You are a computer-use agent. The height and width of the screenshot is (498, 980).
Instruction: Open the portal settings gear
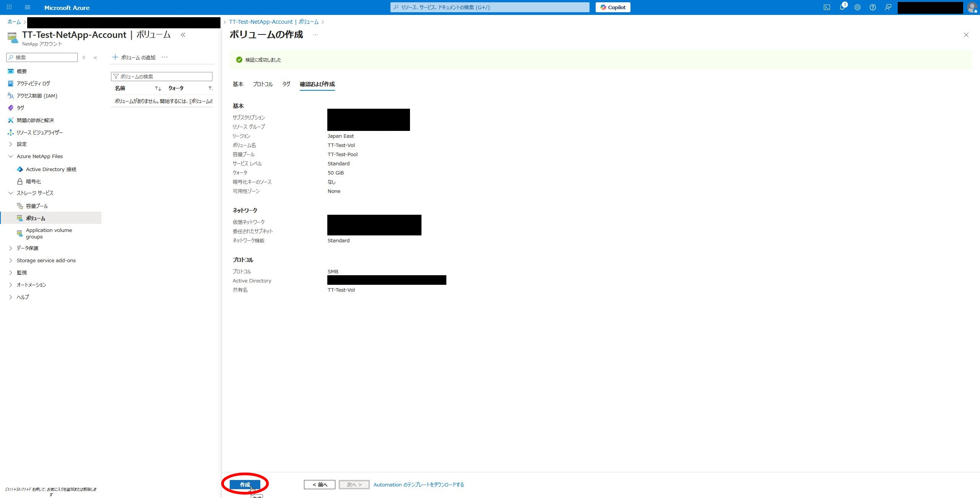click(857, 7)
